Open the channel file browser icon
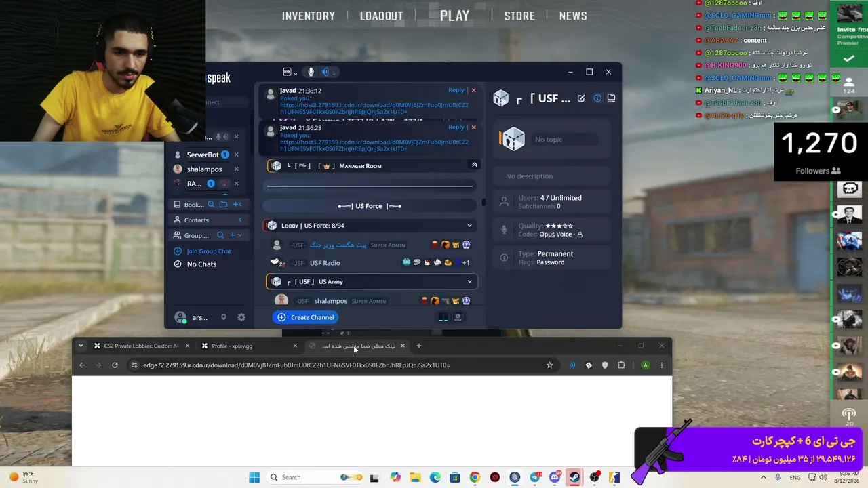Screen dimensions: 868x488 tap(611, 98)
